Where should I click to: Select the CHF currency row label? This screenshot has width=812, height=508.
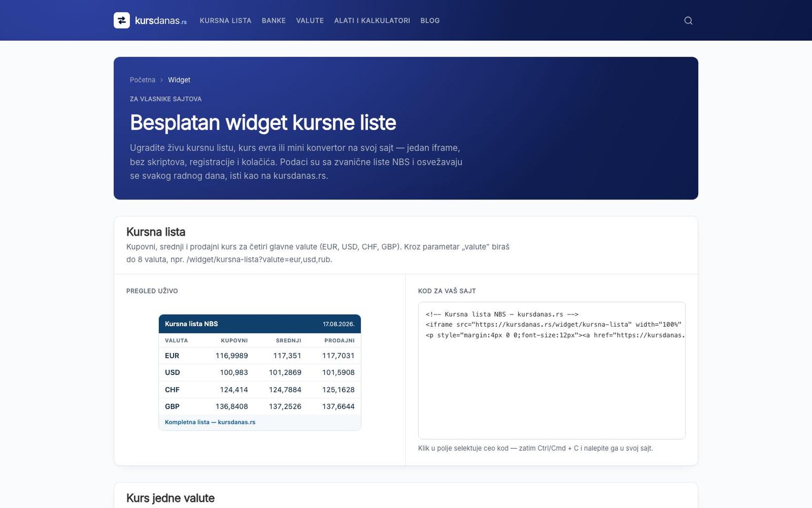pos(172,390)
